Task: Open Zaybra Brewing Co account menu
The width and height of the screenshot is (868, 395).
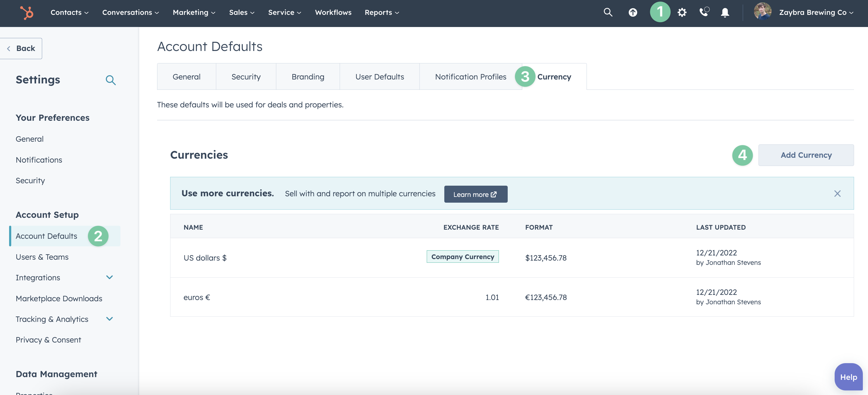Action: [816, 12]
